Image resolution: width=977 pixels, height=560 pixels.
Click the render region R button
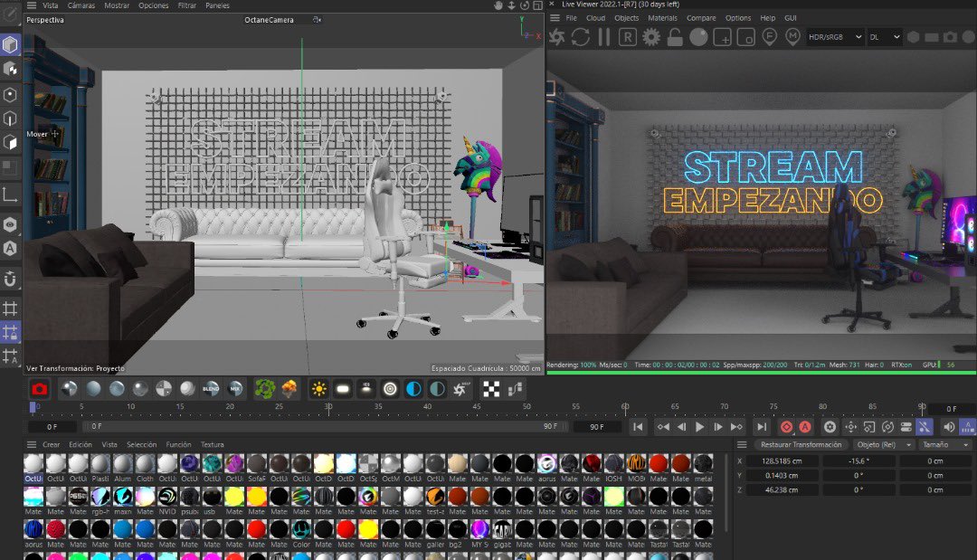pyautogui.click(x=628, y=37)
